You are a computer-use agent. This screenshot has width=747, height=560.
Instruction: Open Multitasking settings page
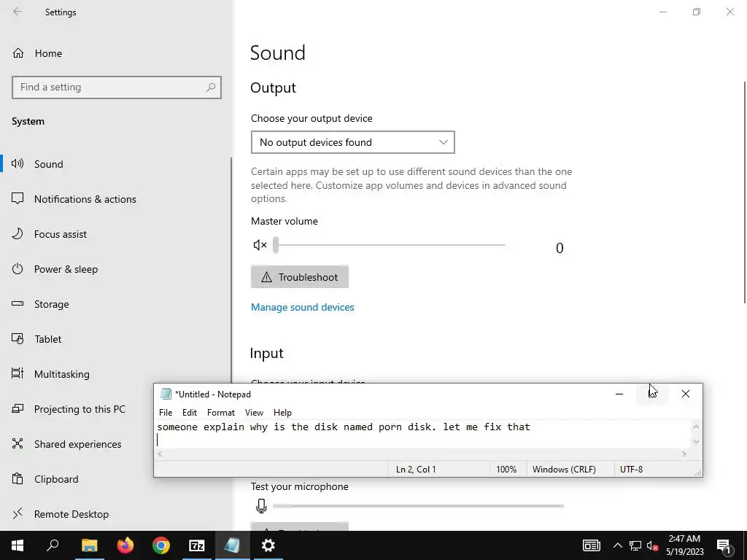coord(61,374)
